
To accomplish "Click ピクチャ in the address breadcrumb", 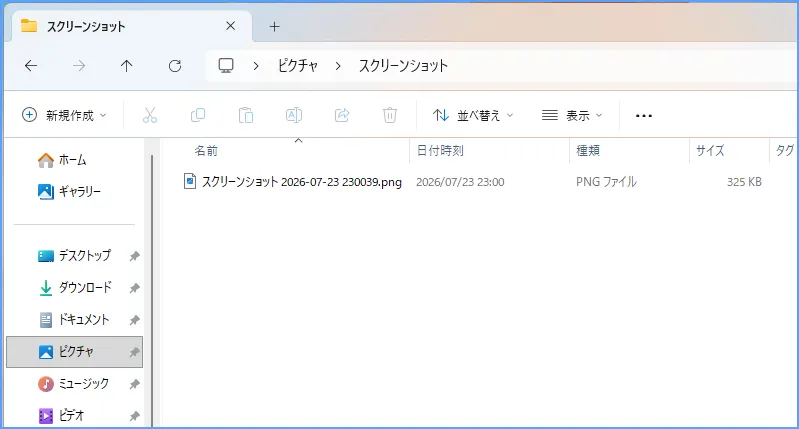I will click(298, 66).
